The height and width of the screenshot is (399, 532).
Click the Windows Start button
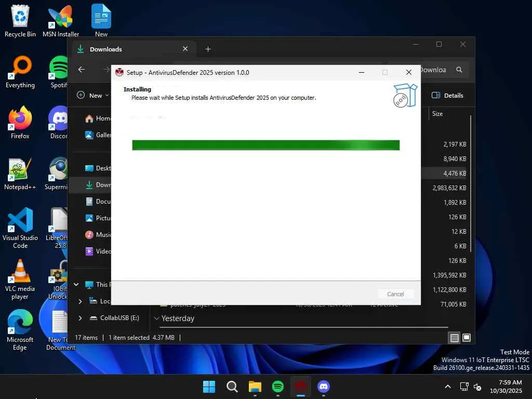209,387
